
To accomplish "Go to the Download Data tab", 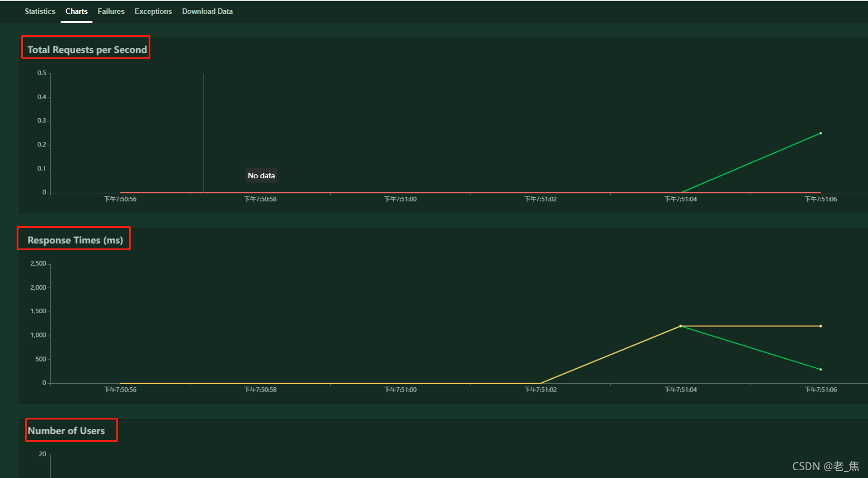I will click(207, 11).
